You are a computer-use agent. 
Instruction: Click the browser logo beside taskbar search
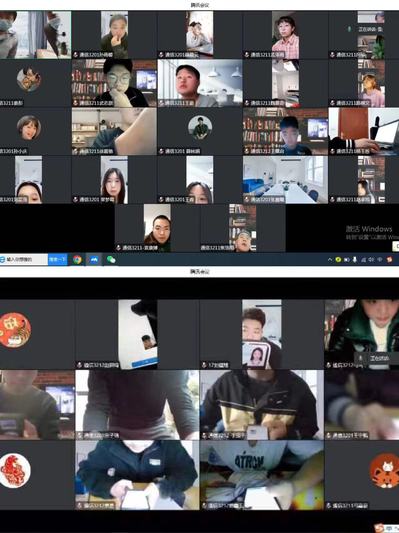[3, 260]
